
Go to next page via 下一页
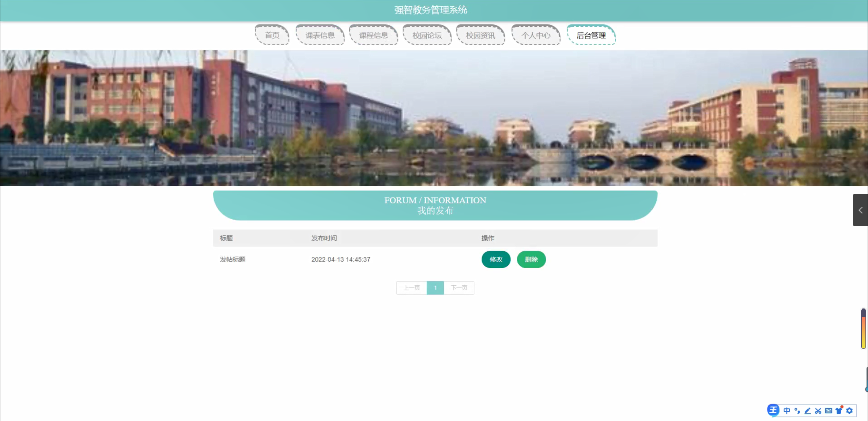(459, 288)
